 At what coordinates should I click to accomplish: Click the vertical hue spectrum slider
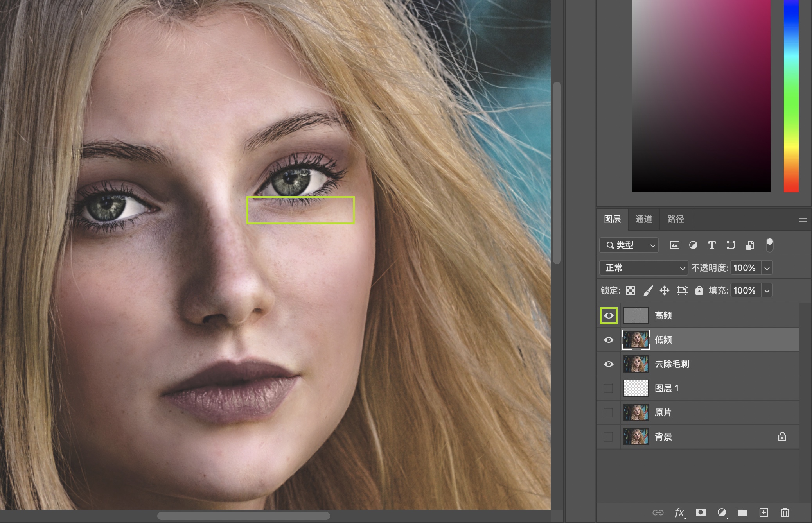tap(791, 96)
